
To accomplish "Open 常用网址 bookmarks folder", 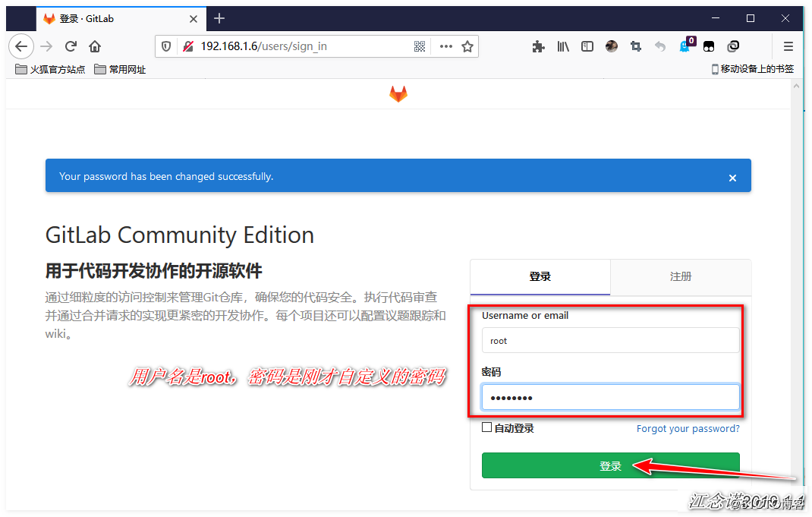I will coord(120,69).
